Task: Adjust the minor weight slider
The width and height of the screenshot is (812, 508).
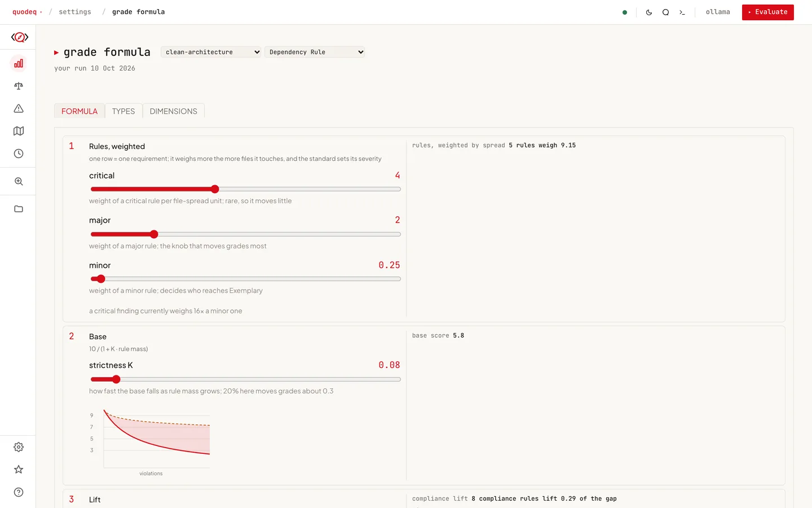Action: tap(245, 279)
